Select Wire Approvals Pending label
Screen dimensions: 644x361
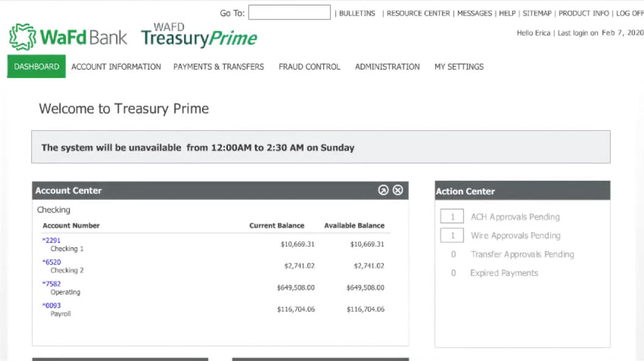click(x=516, y=236)
